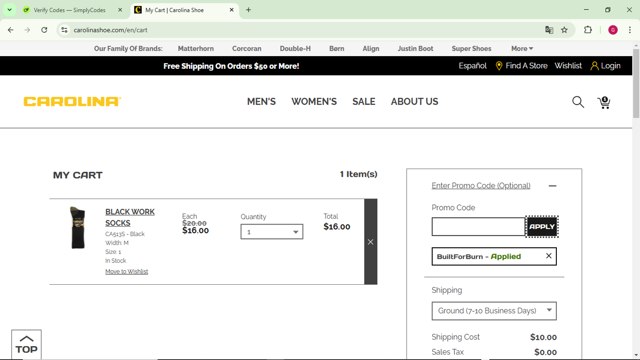The height and width of the screenshot is (360, 640).
Task: Click the Free Shipping banner text
Action: tap(231, 66)
